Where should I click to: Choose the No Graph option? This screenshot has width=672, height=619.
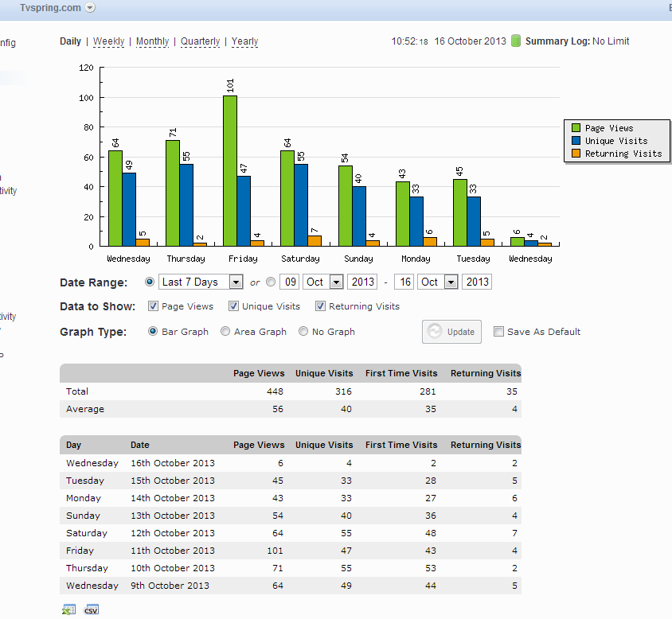[303, 331]
